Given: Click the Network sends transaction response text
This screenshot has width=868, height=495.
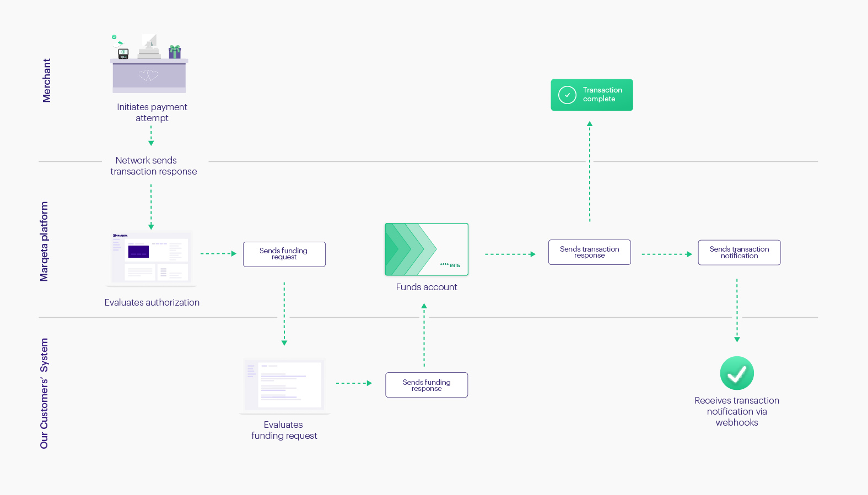Looking at the screenshot, I should coord(153,166).
